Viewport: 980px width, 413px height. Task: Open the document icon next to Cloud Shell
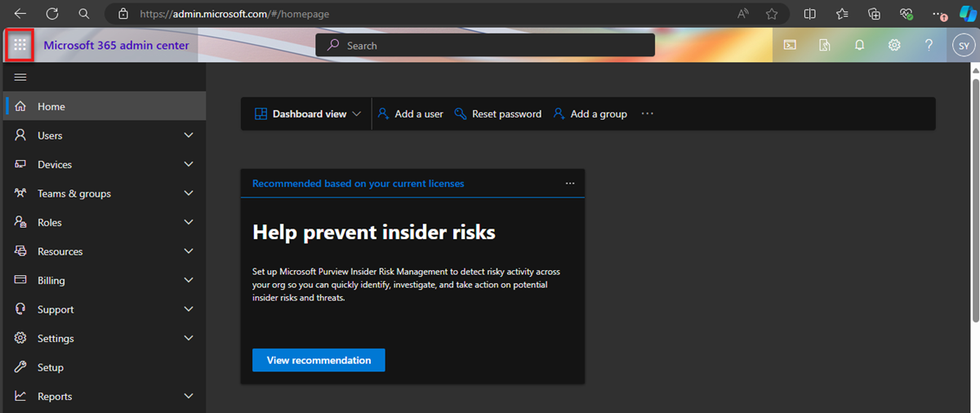(x=825, y=46)
